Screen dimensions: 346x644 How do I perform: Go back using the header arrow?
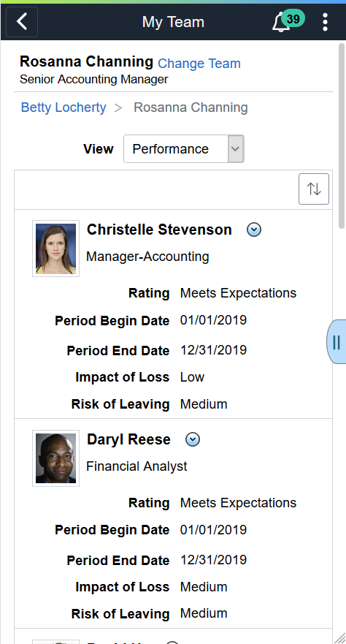22,22
